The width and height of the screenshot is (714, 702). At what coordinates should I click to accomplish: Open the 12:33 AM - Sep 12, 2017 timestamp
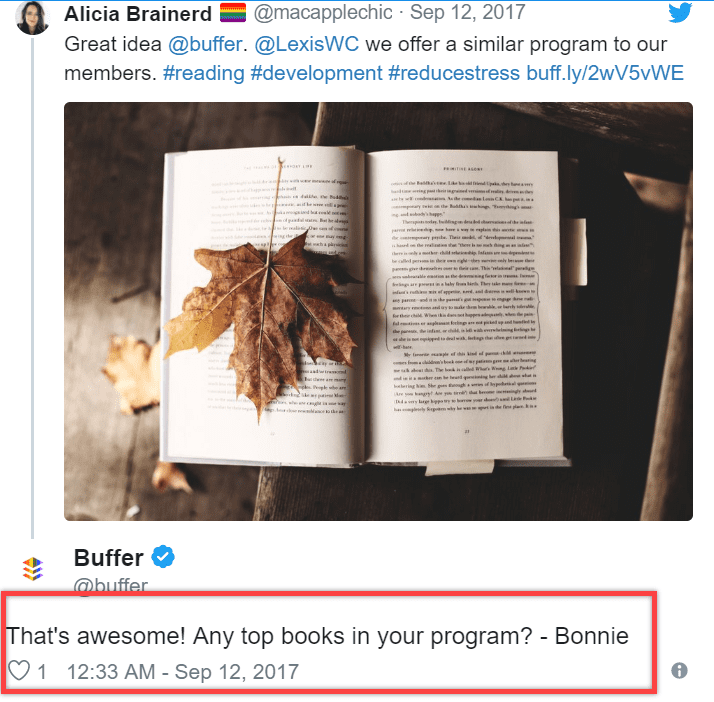tap(183, 672)
